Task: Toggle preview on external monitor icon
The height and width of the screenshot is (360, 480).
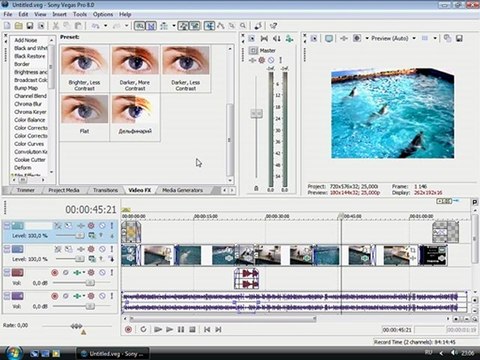Action: click(329, 39)
